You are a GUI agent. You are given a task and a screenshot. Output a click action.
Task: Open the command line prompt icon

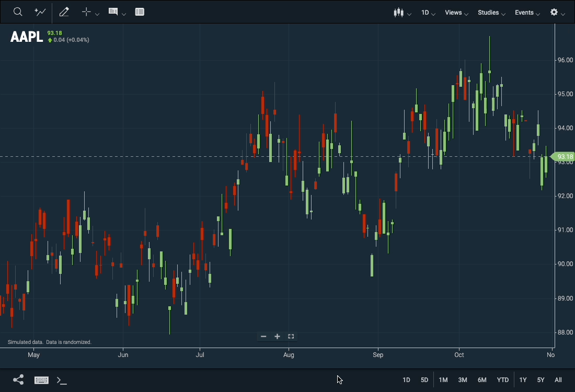point(62,381)
